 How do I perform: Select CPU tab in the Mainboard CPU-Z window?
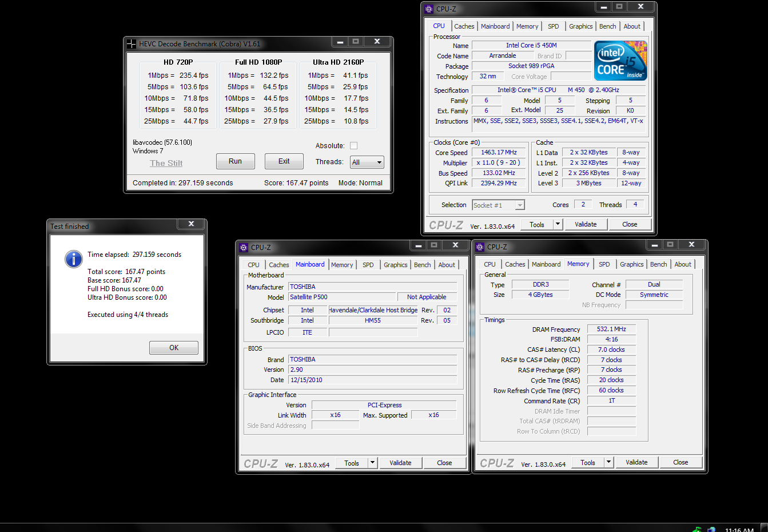click(253, 265)
